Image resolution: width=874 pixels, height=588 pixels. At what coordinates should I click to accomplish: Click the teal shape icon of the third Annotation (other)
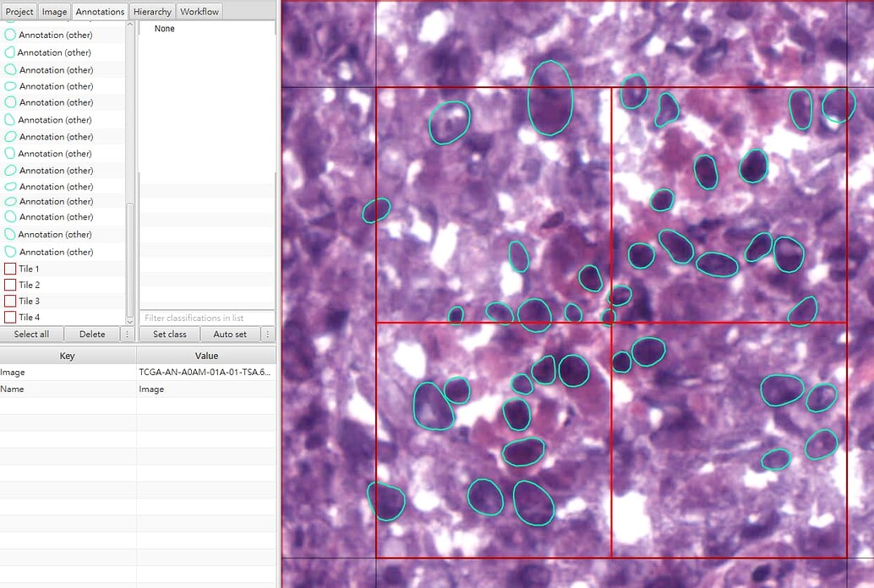click(9, 69)
